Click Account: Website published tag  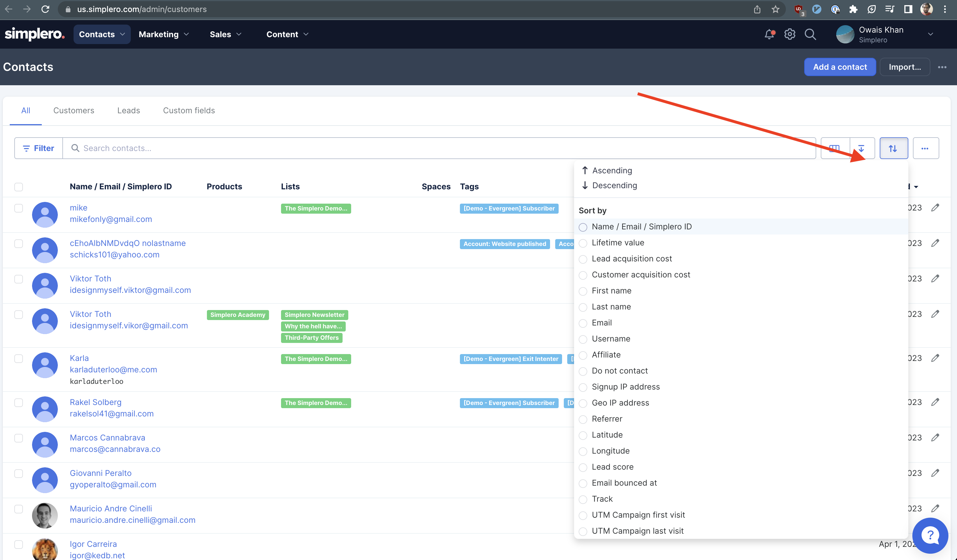(x=505, y=244)
